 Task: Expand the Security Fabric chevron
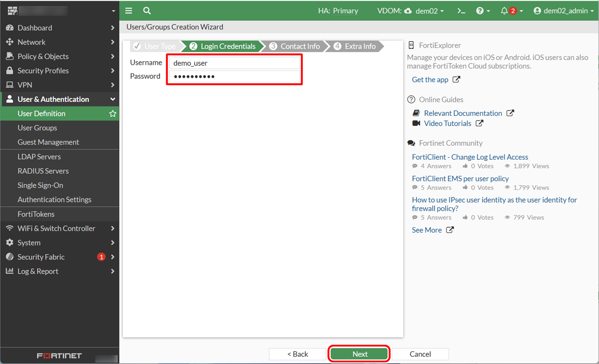(113, 257)
